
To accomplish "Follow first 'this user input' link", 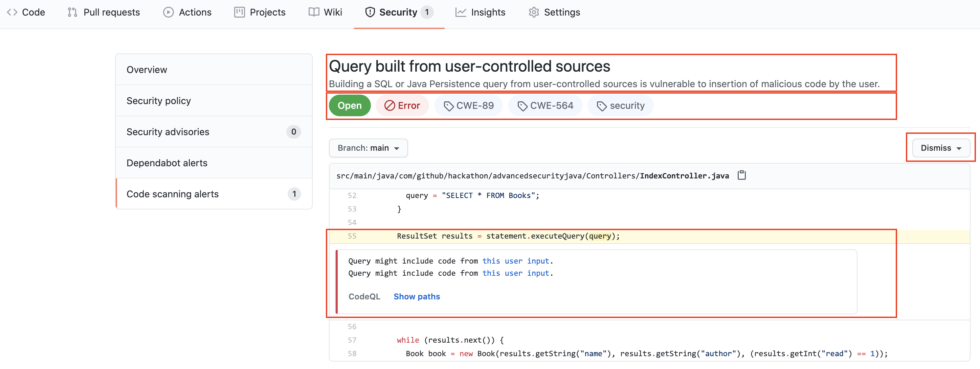I will click(515, 261).
